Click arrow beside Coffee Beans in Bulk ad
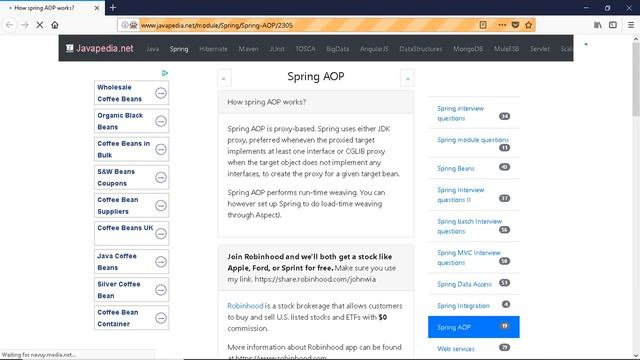The height and width of the screenshot is (360, 640). 161,149
